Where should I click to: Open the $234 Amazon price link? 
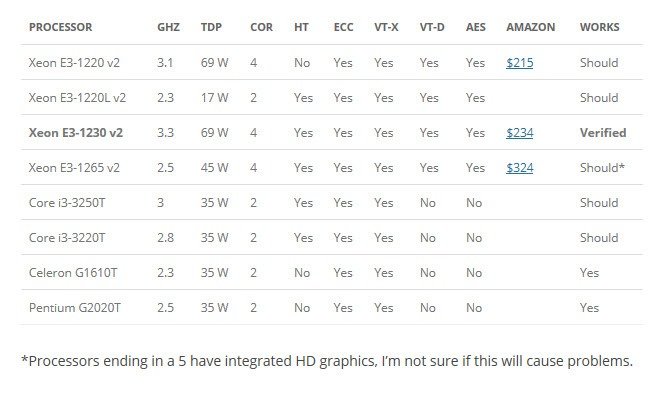[520, 133]
